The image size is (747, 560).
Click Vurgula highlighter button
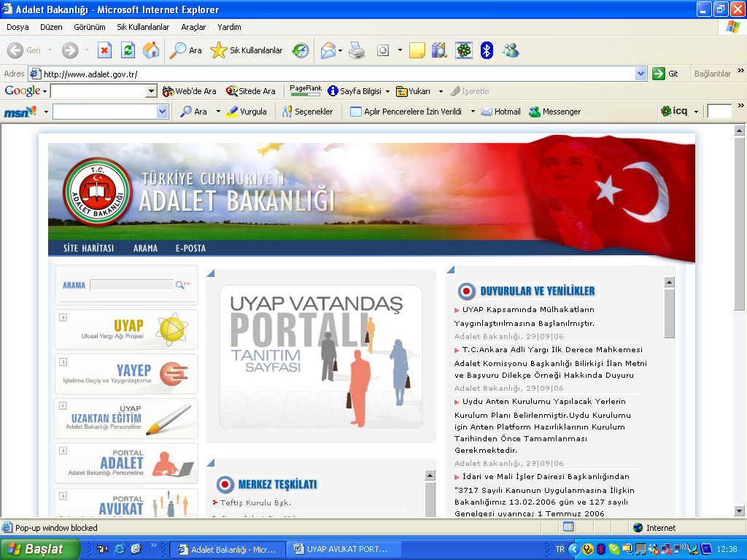pyautogui.click(x=247, y=112)
